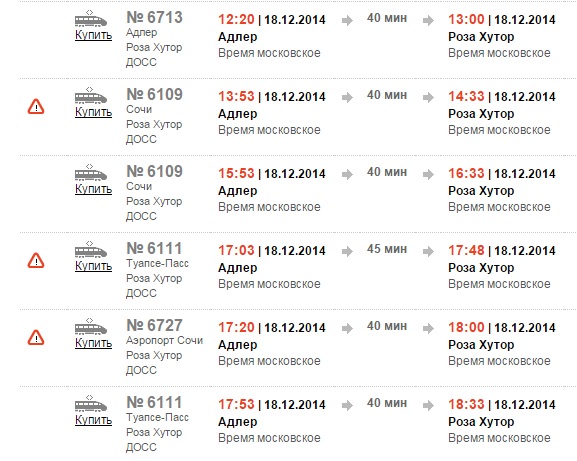Click Купить for 13:53 train
The height and width of the screenshot is (461, 577).
tap(93, 112)
